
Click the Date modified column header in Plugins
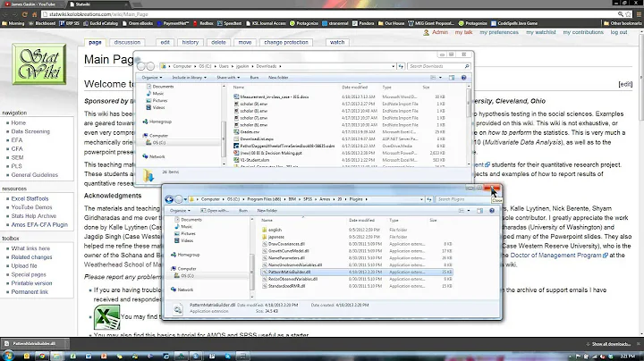(x=361, y=221)
